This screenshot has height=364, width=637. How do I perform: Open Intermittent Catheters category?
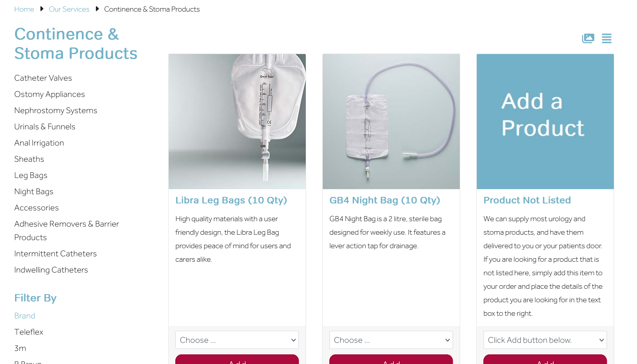56,254
